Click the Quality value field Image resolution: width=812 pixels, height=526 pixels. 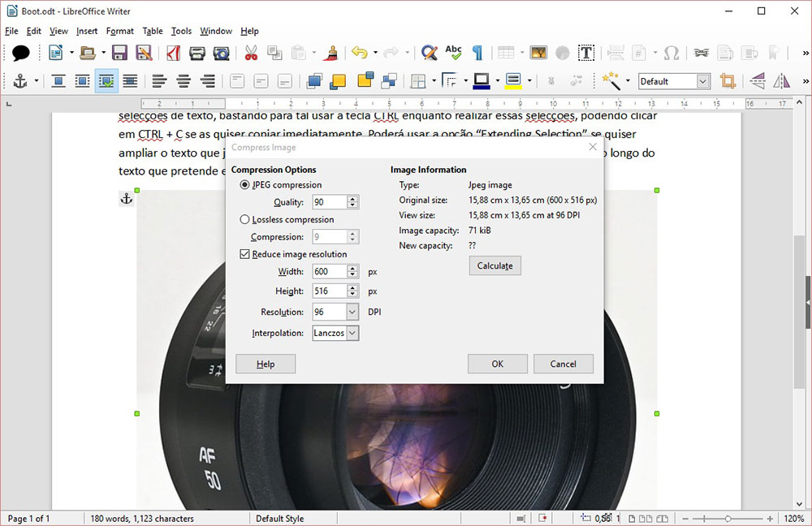330,202
